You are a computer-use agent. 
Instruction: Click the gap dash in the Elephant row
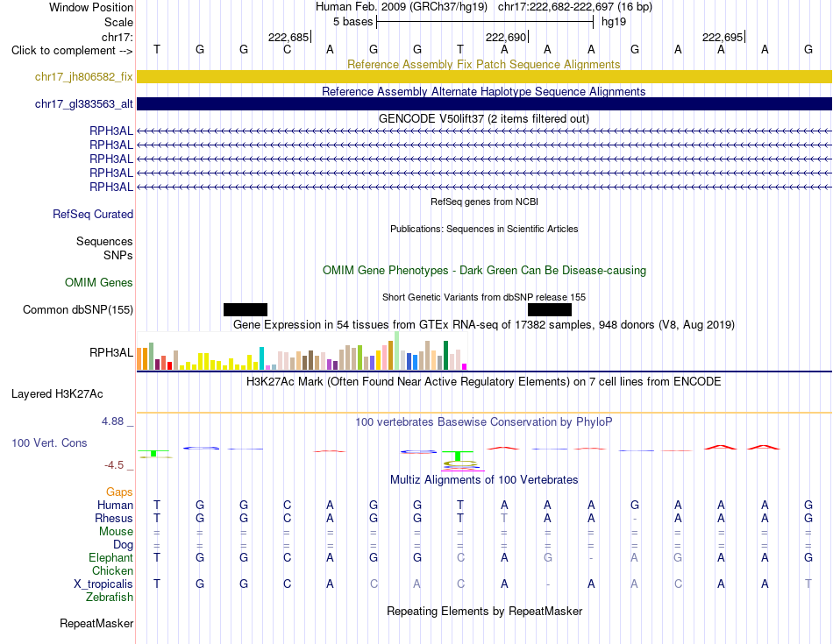click(x=591, y=558)
